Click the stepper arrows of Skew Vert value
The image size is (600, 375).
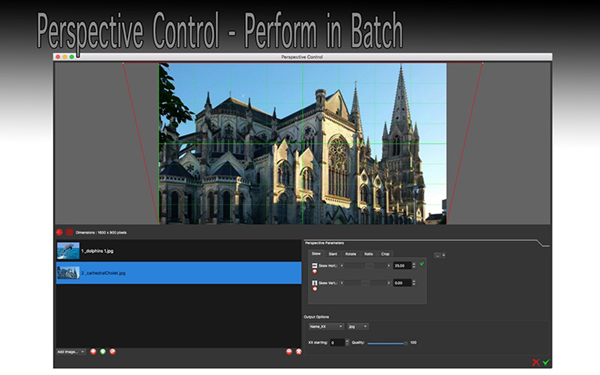click(x=414, y=283)
